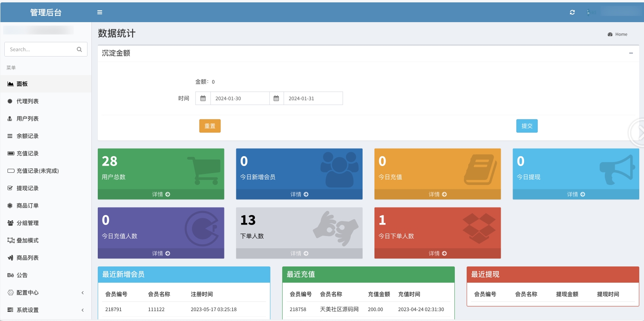Open end date calendar icon
Screen dimensions: 644x321
[x=276, y=98]
